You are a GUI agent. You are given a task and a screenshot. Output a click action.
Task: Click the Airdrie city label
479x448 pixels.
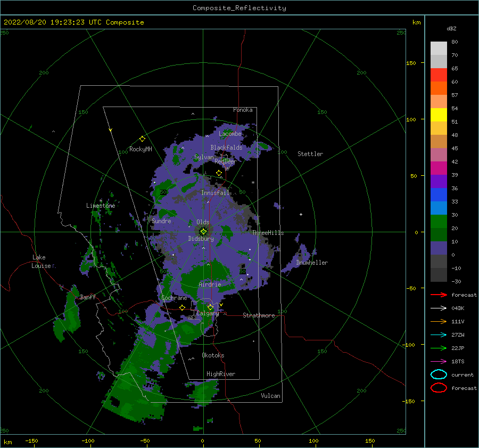click(x=210, y=284)
